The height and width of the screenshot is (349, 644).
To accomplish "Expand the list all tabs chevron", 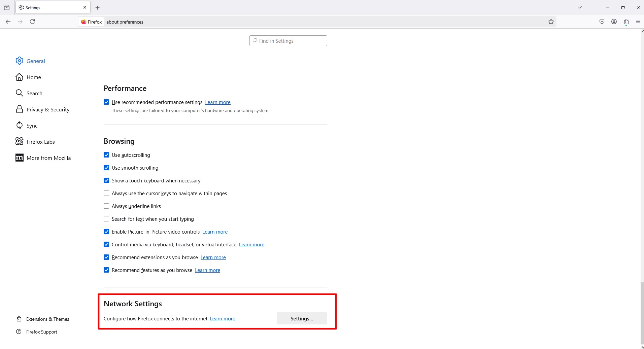I will click(580, 7).
